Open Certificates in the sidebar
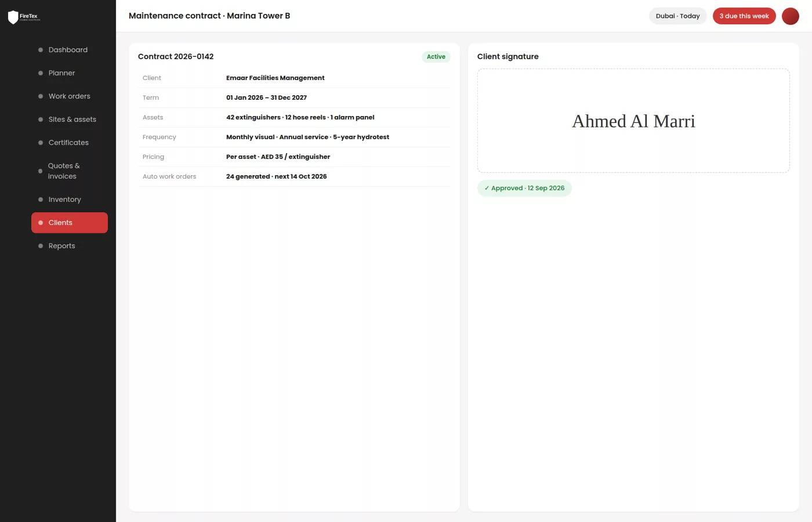Viewport: 812px width, 522px height. [70, 143]
